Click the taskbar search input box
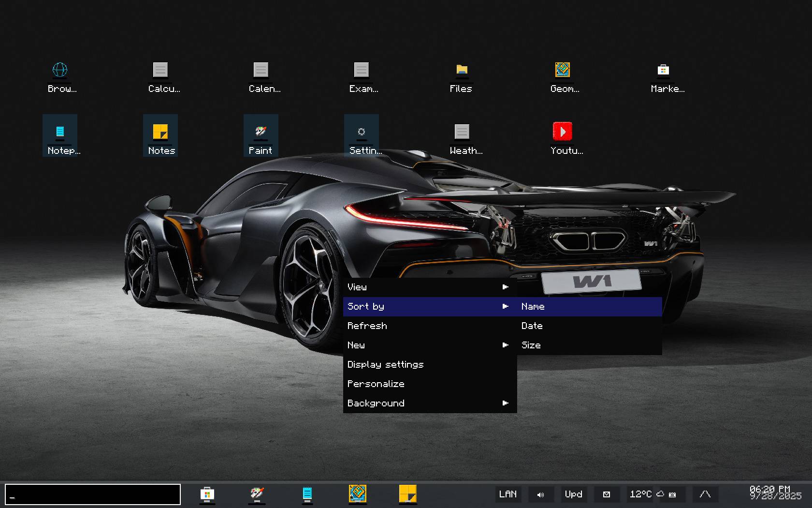Screen dimensions: 812x508 [93, 494]
